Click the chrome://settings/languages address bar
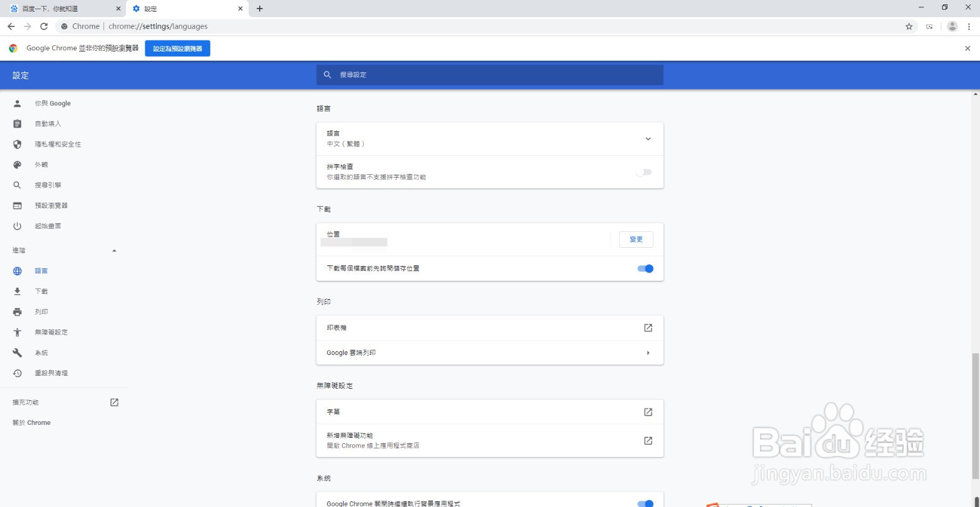The height and width of the screenshot is (507, 980). [x=158, y=26]
